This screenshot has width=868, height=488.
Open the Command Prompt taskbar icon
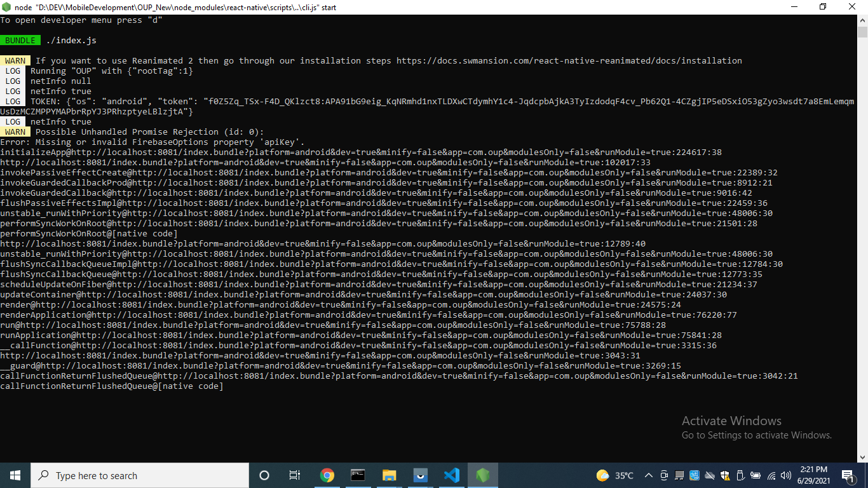[x=358, y=475]
